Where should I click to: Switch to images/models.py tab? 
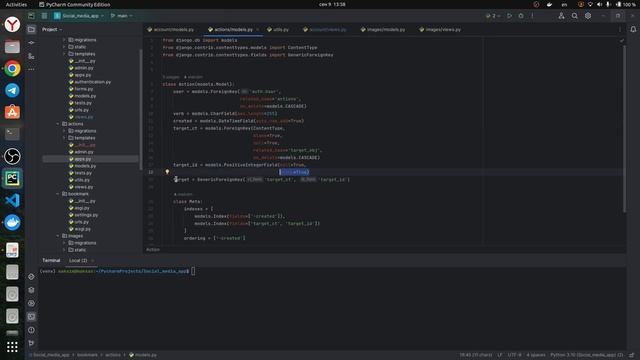click(x=383, y=29)
